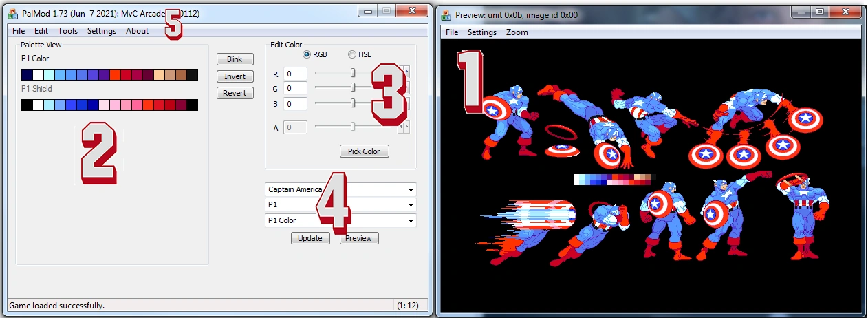Open Settings menu in PalMod window

102,31
